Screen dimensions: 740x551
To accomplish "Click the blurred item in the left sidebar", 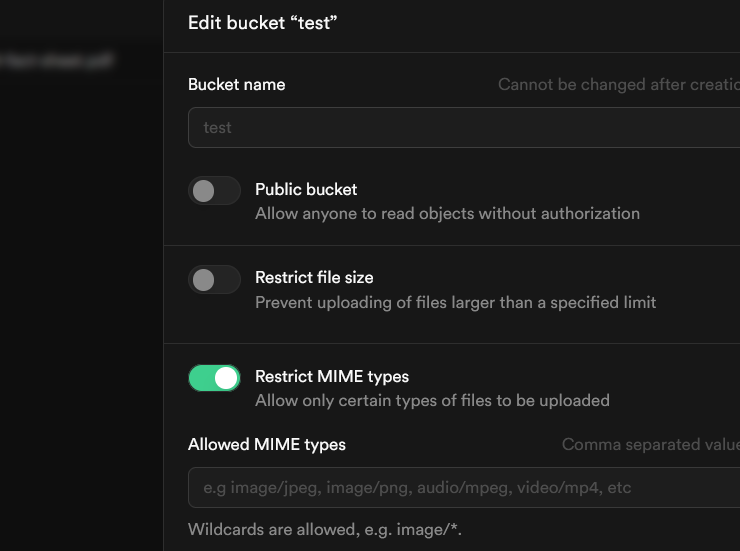I will point(58,60).
